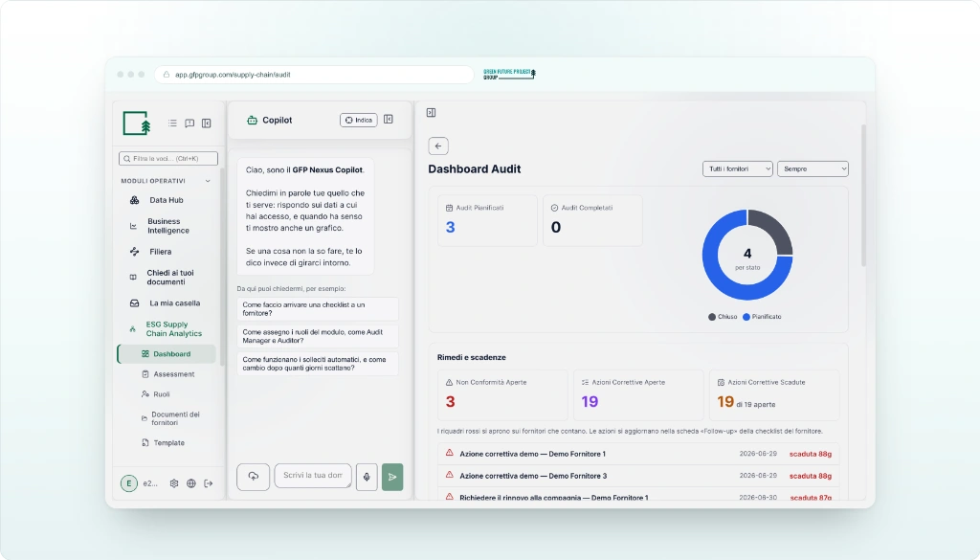
Task: Click the Non Conformità Aperte value 3
Action: click(450, 402)
